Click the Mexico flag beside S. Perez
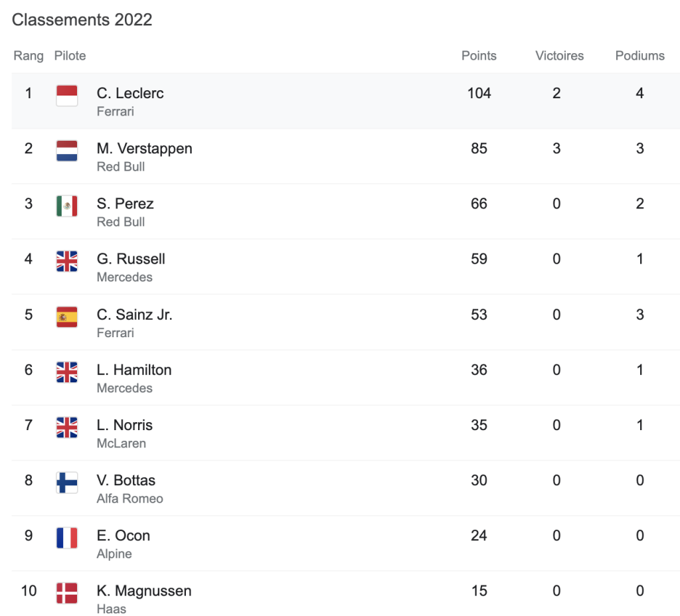This screenshot has height=616, width=680. 67,206
